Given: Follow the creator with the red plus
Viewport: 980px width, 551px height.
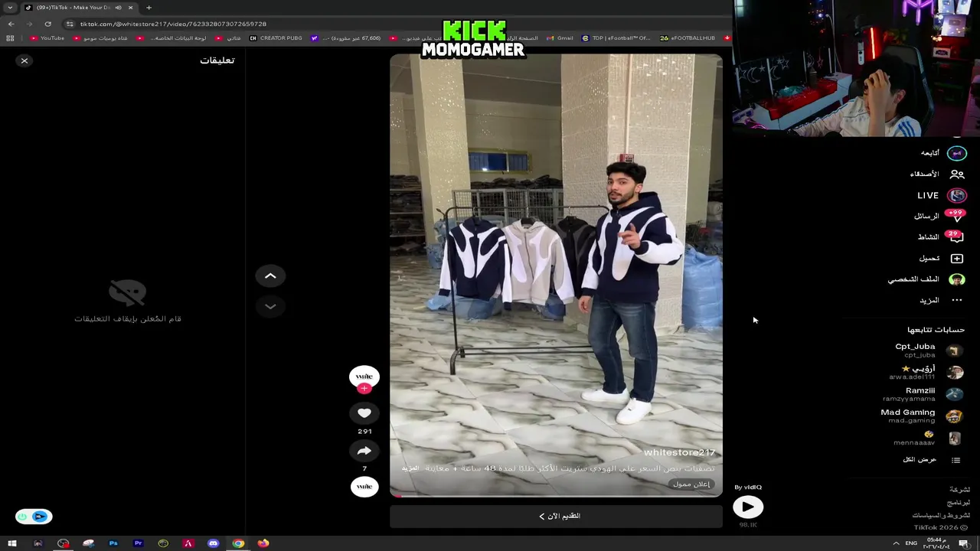Looking at the screenshot, I should point(364,389).
